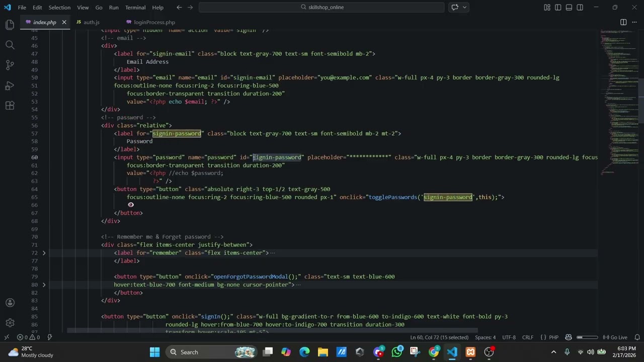Expand folded label block at line 72
Viewport: 644px width, 362px height.
coord(44,253)
